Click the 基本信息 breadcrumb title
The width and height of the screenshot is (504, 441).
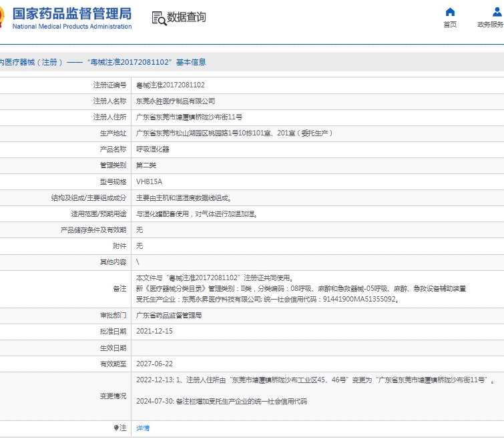coord(191,62)
